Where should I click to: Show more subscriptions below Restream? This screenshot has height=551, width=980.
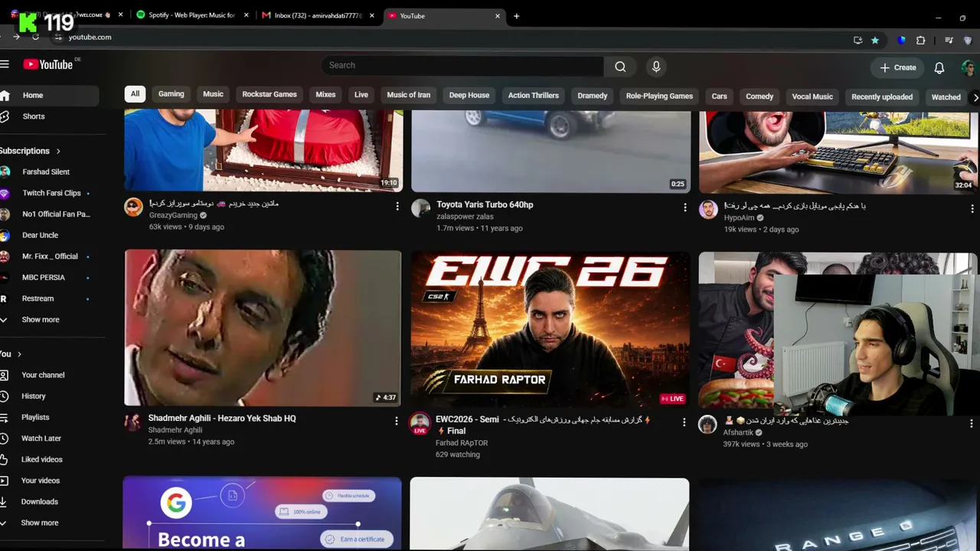pos(40,320)
